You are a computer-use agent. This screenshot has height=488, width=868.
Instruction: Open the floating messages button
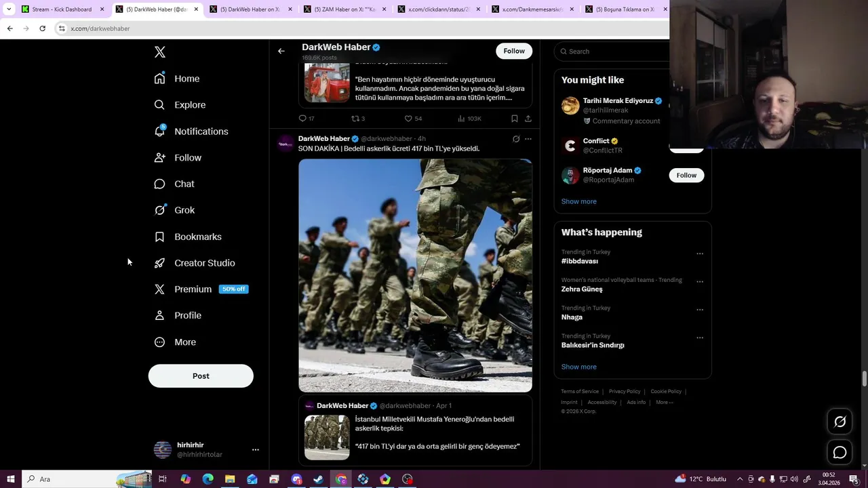pyautogui.click(x=840, y=452)
